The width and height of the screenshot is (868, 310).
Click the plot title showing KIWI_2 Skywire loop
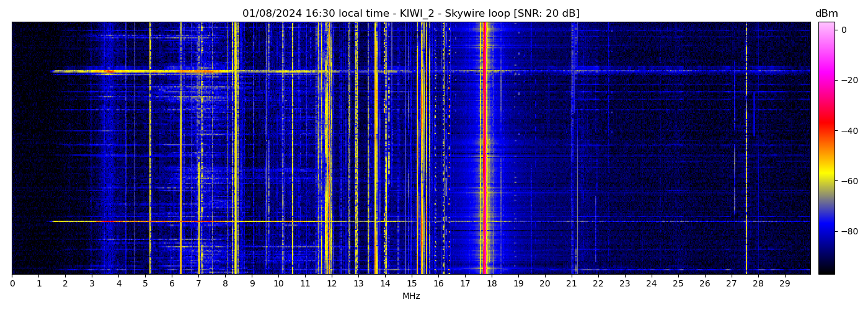coord(410,14)
